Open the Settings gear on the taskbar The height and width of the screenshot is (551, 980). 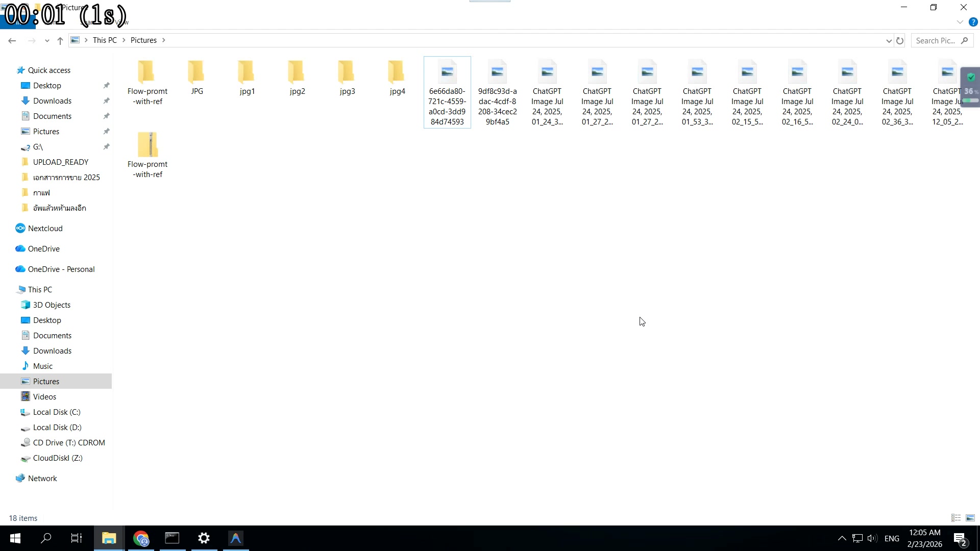coord(204,538)
